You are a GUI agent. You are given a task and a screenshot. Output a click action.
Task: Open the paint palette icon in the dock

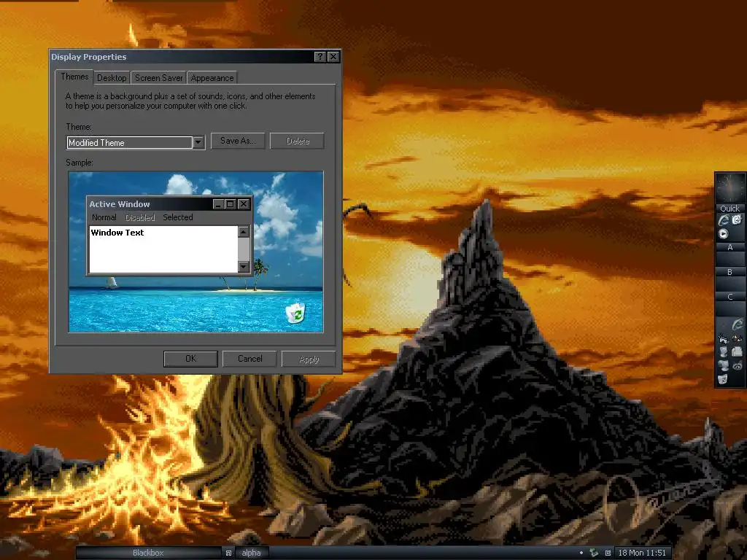pos(738,338)
